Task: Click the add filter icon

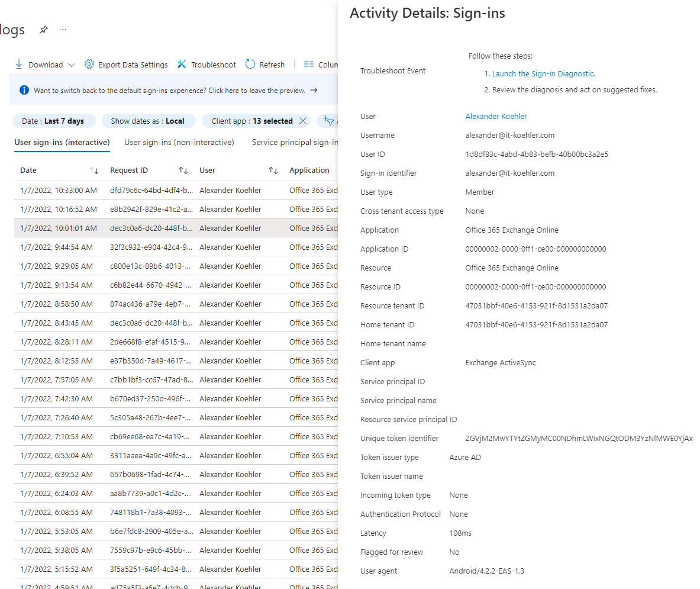Action: point(329,121)
